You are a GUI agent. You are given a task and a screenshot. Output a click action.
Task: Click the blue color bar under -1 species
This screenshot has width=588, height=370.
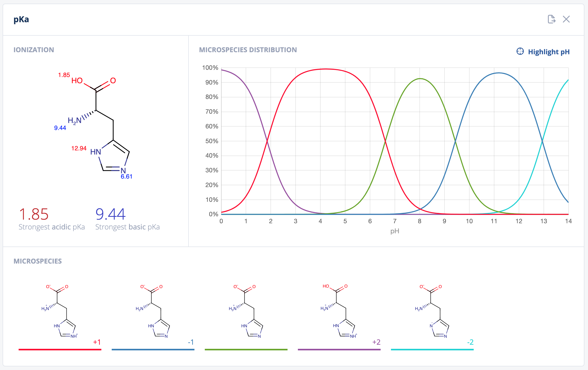point(153,349)
